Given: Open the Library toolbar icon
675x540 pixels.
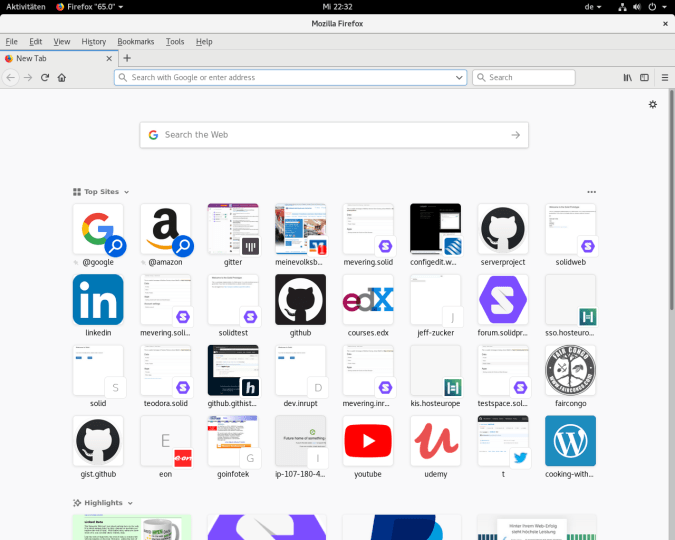Looking at the screenshot, I should pos(628,78).
